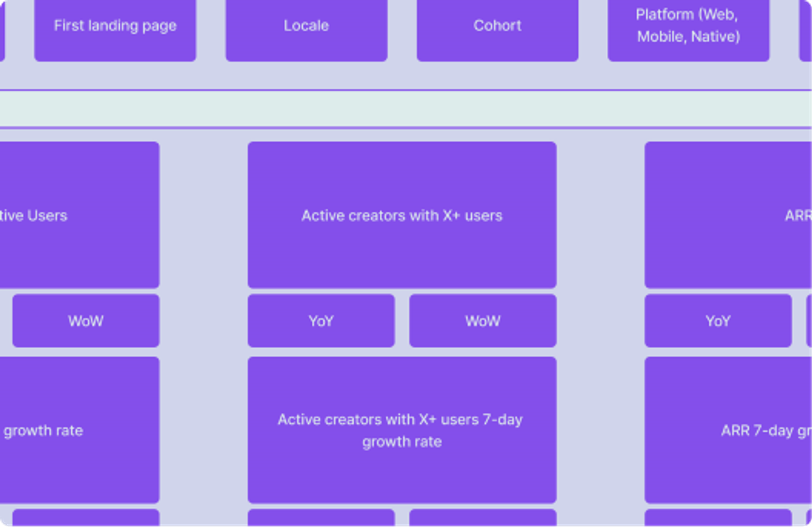The image size is (812, 527).
Task: Click WoW under Active creators with X+ users
Action: [x=483, y=320]
